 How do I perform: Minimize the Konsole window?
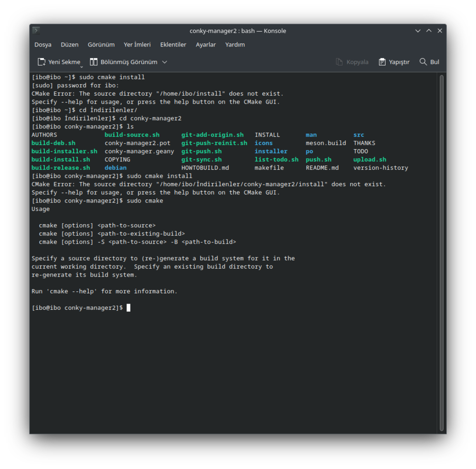[x=418, y=31]
